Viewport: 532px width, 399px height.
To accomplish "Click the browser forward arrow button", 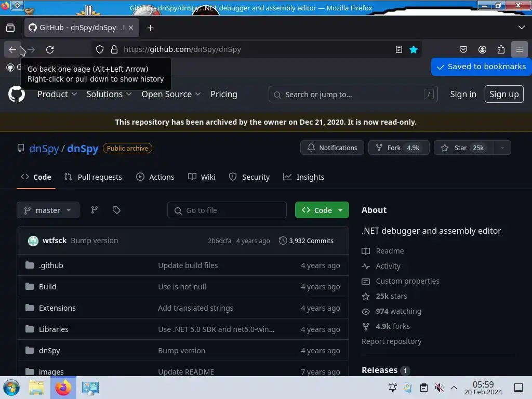I will pyautogui.click(x=31, y=49).
